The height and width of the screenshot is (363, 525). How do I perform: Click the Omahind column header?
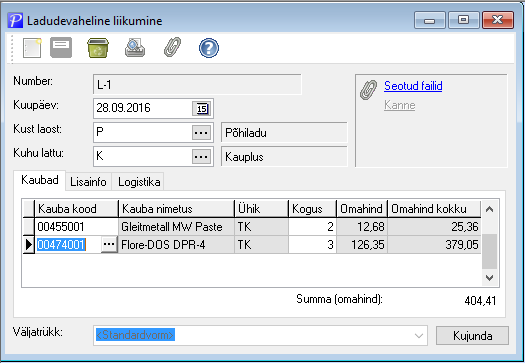(x=362, y=209)
